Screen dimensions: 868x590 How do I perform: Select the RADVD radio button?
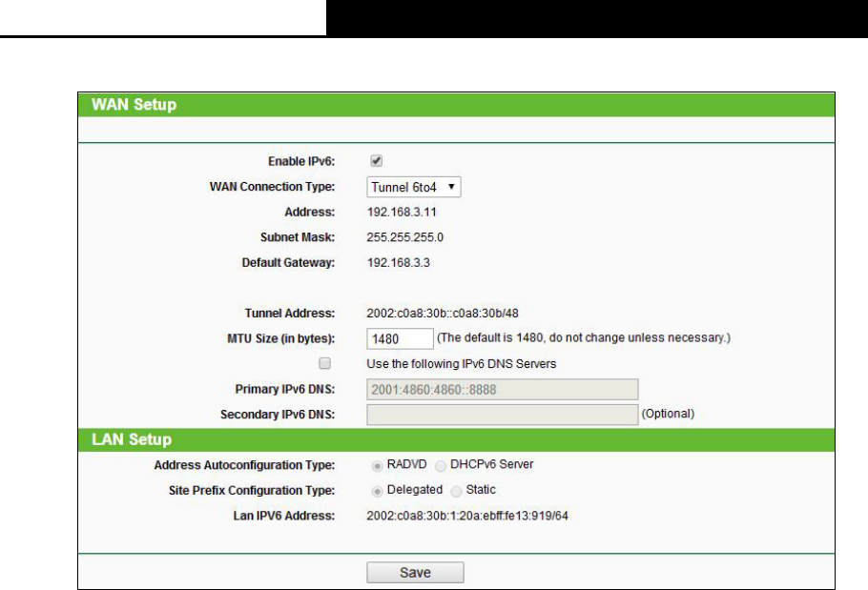tap(377, 466)
